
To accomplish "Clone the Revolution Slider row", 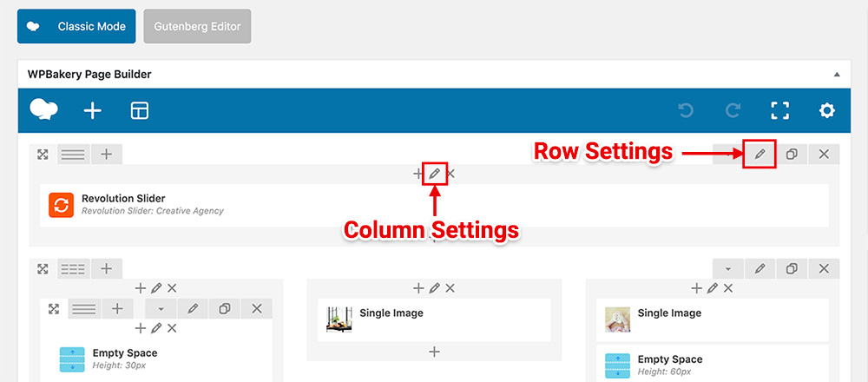I will (792, 155).
